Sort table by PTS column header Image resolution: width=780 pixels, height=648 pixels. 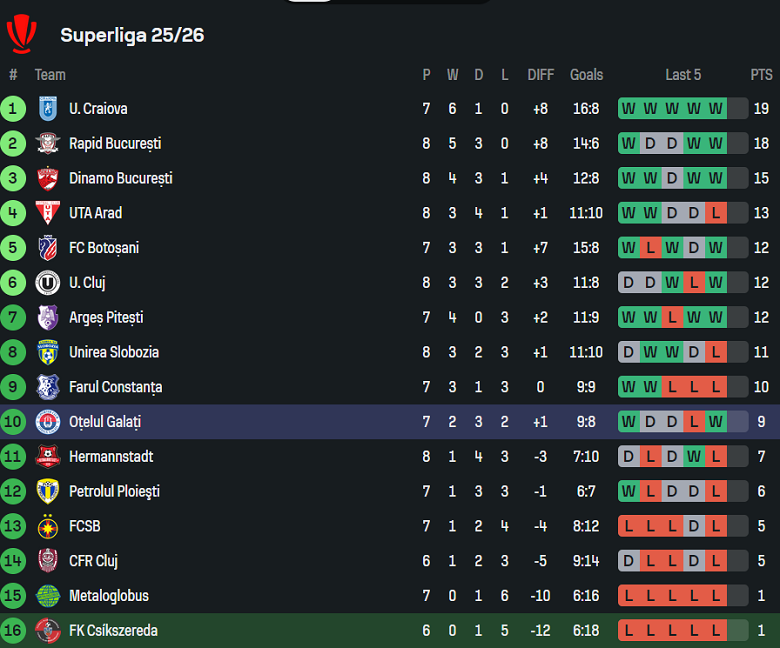tap(761, 75)
